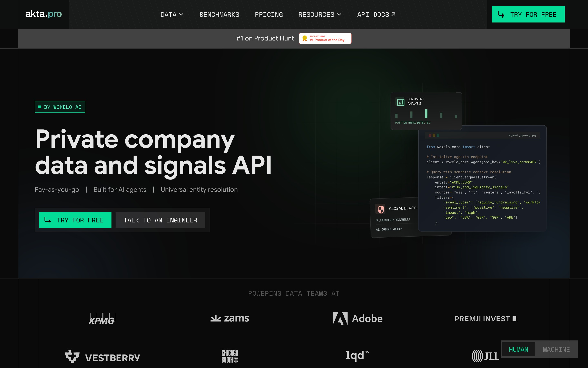588x368 pixels.
Task: Open the Product of the Day badge
Action: click(x=325, y=38)
